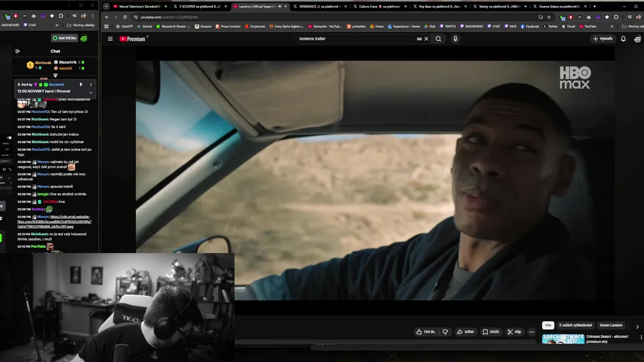Open extensions puzzle icon in chat window
The image size is (644, 362).
click(61, 16)
